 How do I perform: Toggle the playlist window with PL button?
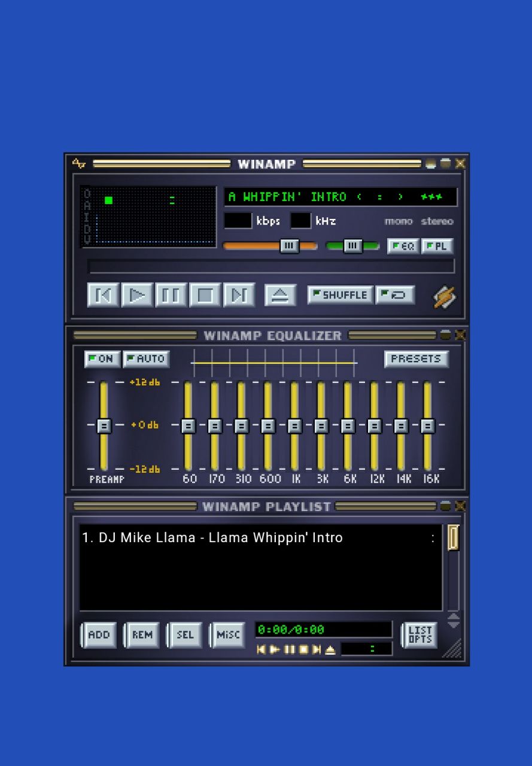coord(437,246)
